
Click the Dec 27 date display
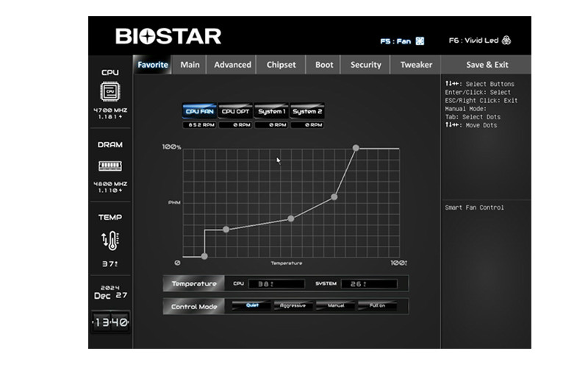coord(111,296)
